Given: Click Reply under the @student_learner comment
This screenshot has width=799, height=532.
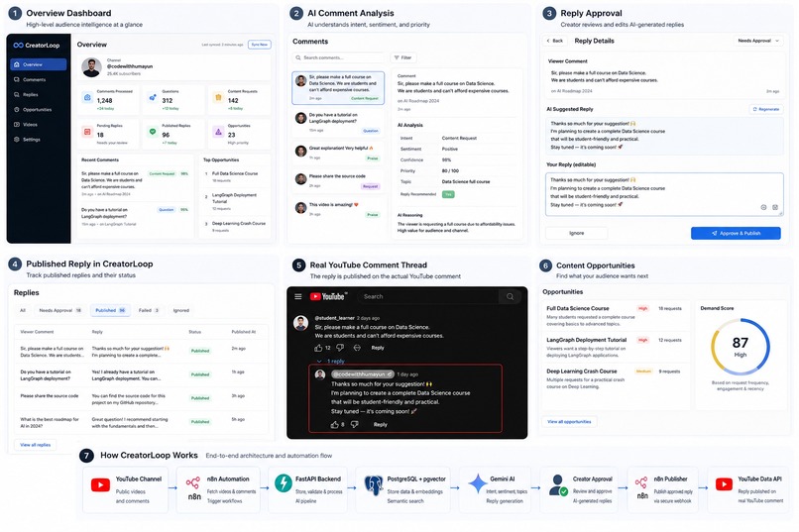Looking at the screenshot, I should (378, 348).
